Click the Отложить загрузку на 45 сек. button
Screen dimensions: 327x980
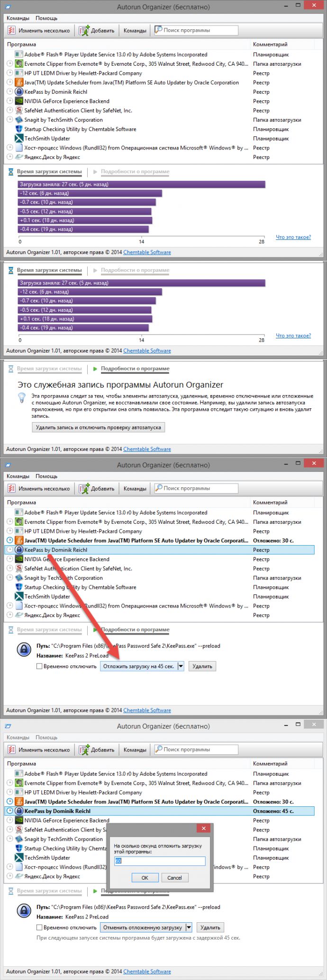point(139,666)
